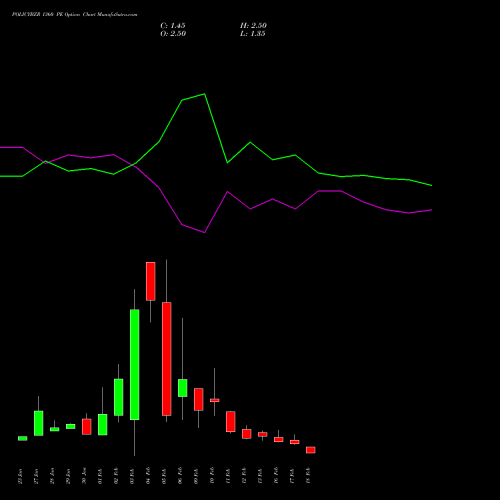500x500 pixels.
Task: Select the 03 Feb date label
Action: tap(132, 476)
